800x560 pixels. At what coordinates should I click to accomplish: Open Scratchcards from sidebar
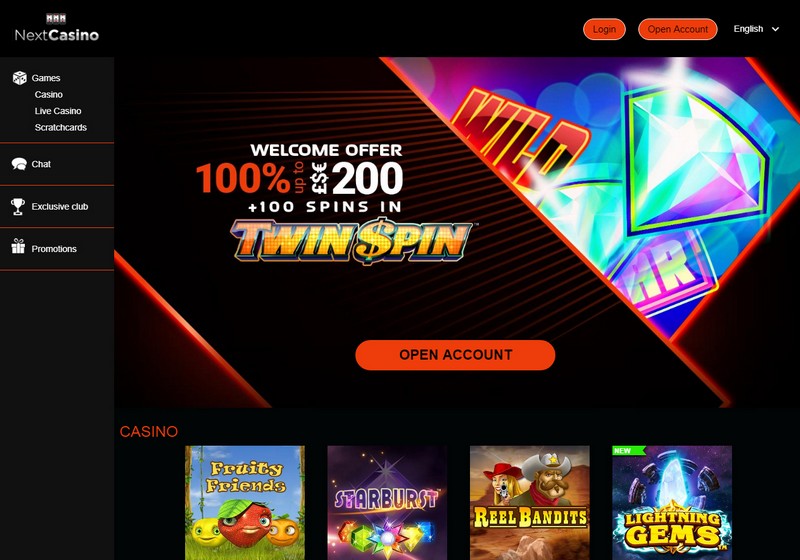[x=60, y=127]
